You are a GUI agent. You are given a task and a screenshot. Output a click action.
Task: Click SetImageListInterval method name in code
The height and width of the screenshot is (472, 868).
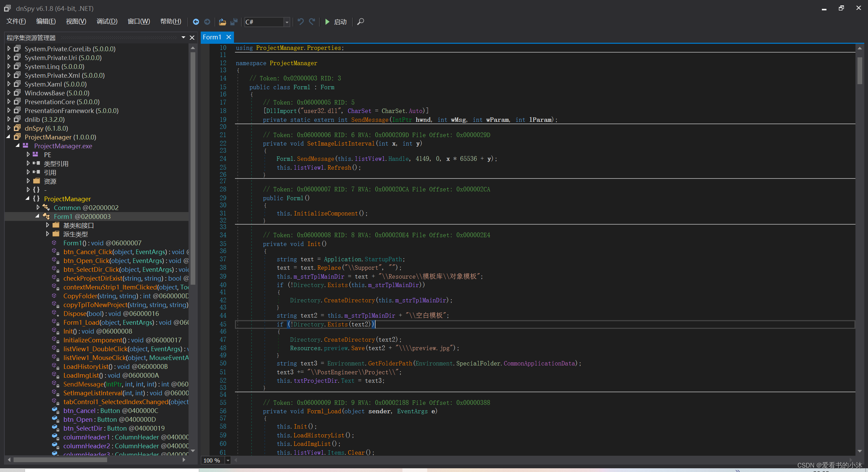pyautogui.click(x=341, y=144)
